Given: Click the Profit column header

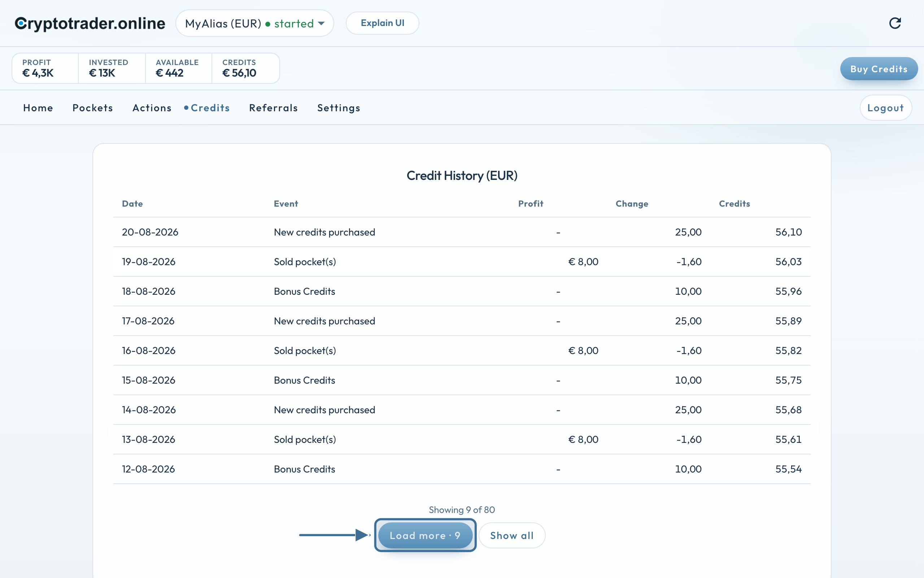Looking at the screenshot, I should point(530,204).
